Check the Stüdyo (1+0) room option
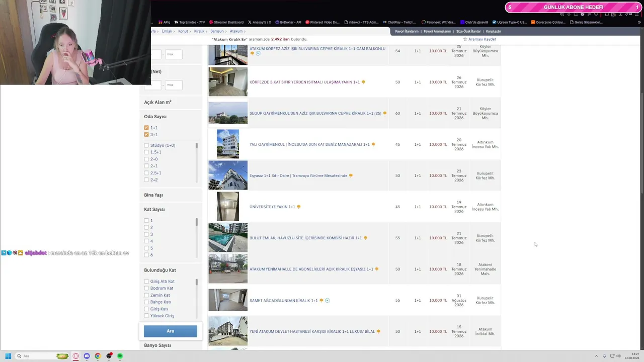This screenshot has width=644, height=362. [x=146, y=145]
